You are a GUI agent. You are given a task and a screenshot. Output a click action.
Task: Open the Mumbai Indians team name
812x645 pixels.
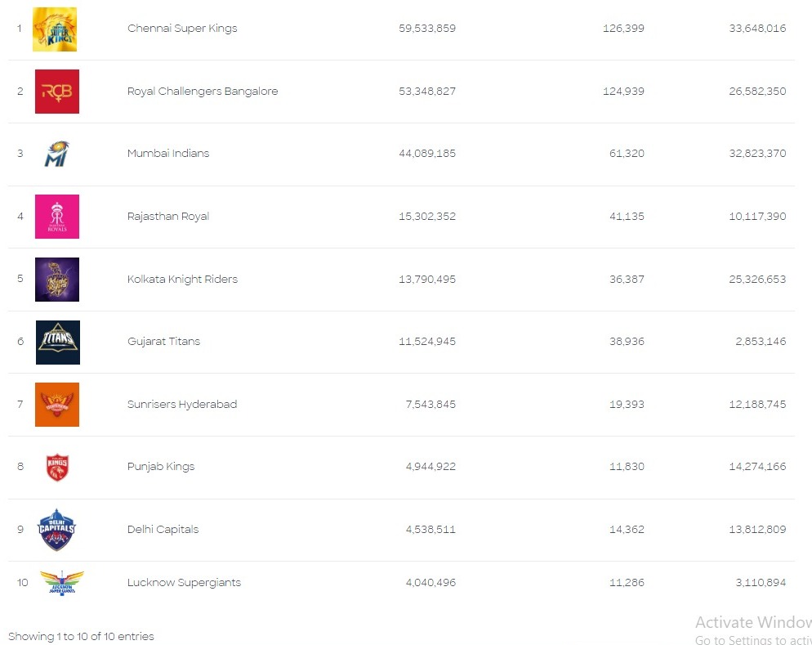(168, 154)
